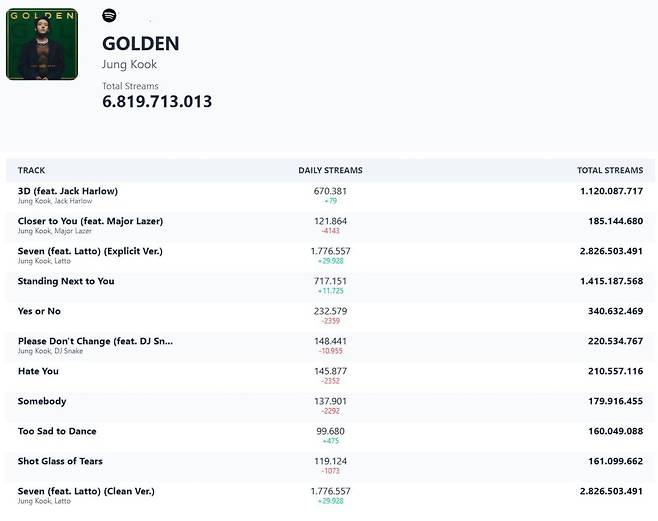This screenshot has width=658, height=521.
Task: Select Please Don't Change track row
Action: point(95,341)
